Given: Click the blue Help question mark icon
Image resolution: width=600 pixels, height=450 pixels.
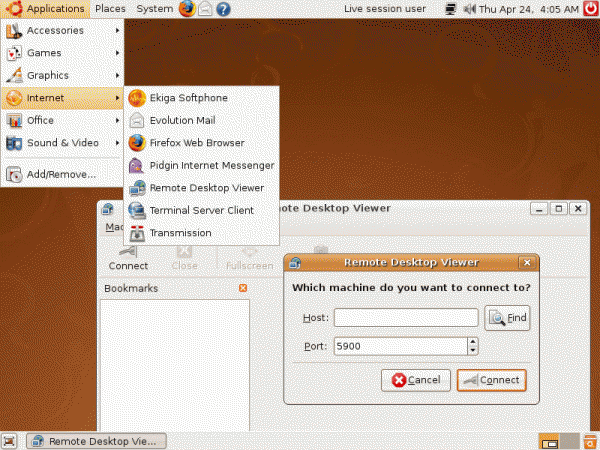Looking at the screenshot, I should [x=223, y=9].
